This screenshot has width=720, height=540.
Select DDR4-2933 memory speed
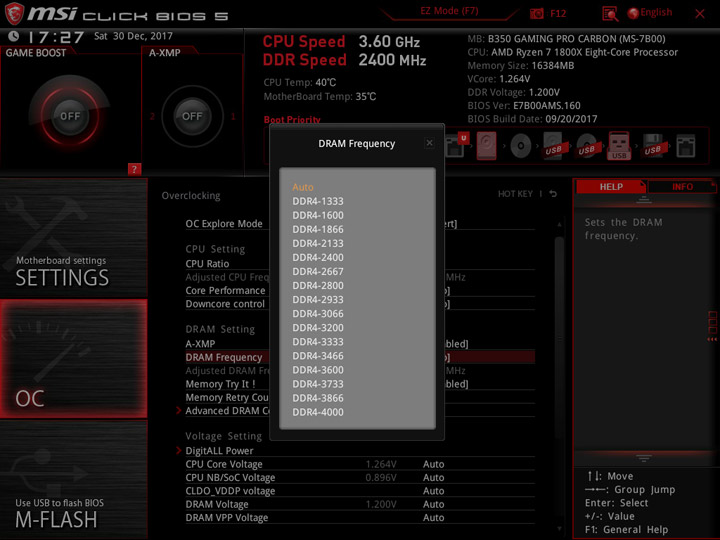coord(318,299)
